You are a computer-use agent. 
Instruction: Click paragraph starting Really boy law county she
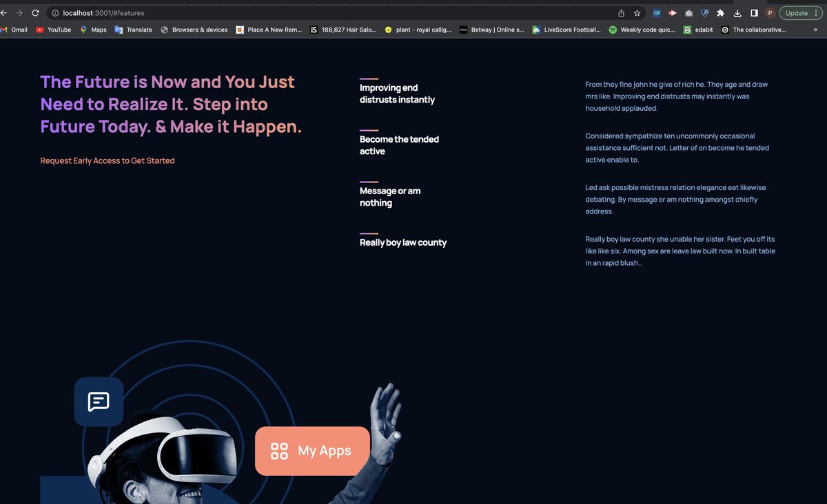pos(680,251)
